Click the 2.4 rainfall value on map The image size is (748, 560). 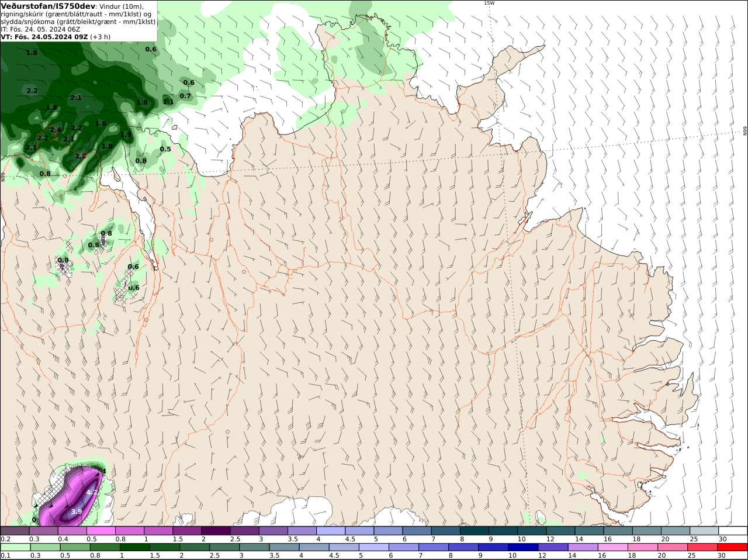[x=56, y=130]
